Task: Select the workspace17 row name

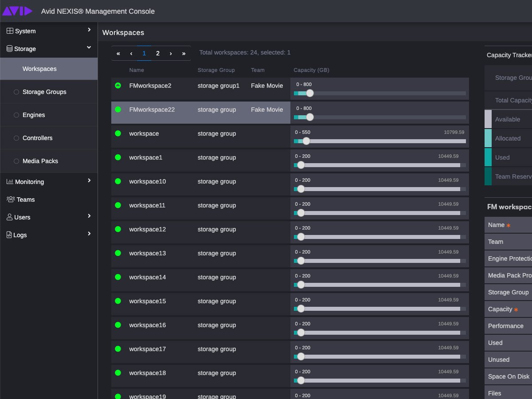Action: click(147, 349)
